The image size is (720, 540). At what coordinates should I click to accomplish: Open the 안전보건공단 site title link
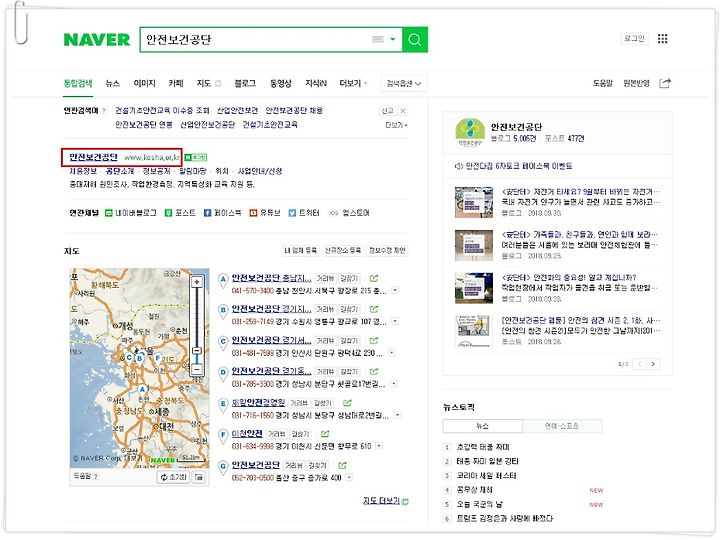click(94, 158)
